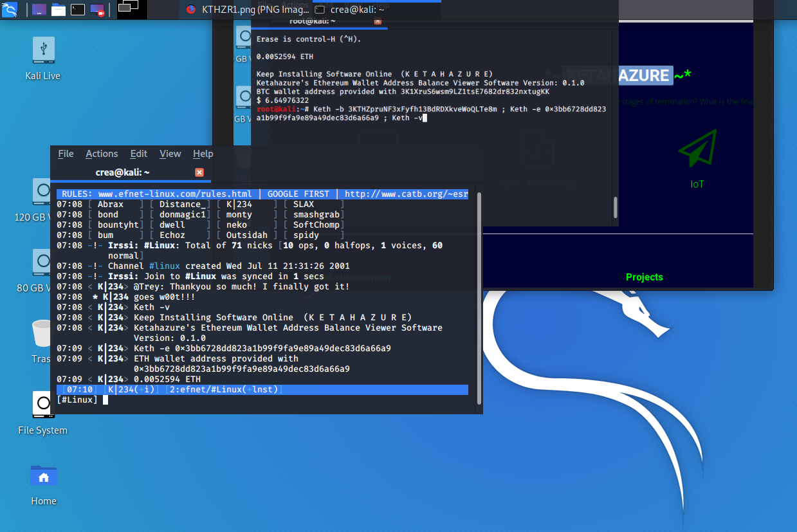Open the Edit menu in the terminal
Screen dimensions: 797x532
pyautogui.click(x=139, y=154)
